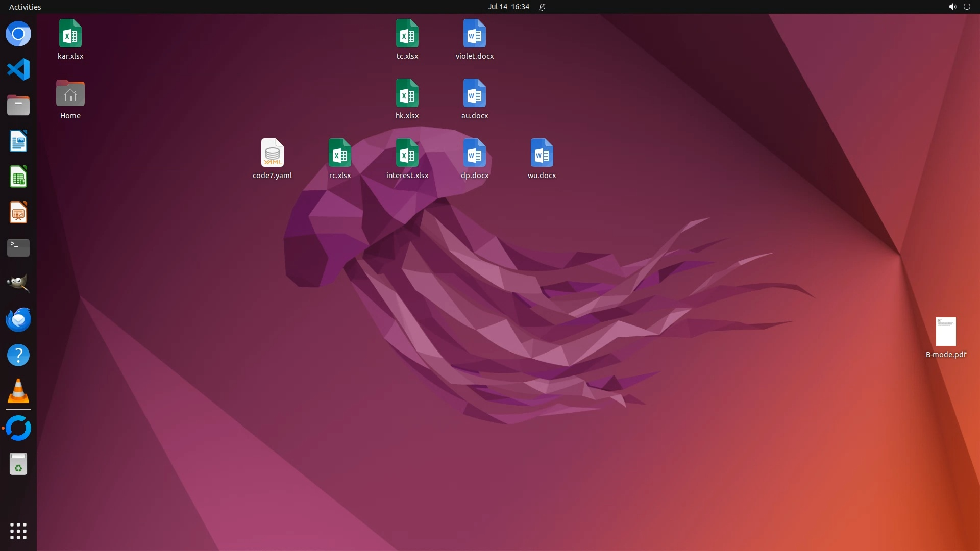Open the Terminal from the dock
The image size is (980, 551).
[x=18, y=248]
